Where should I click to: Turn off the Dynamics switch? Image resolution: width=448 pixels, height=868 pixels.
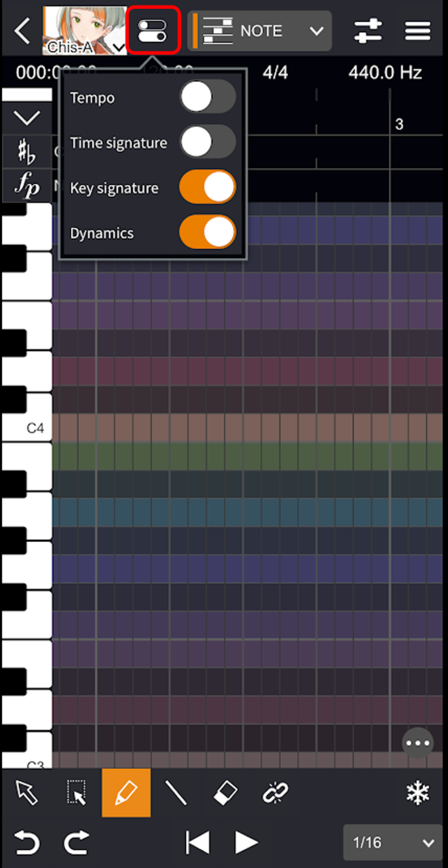click(x=208, y=233)
